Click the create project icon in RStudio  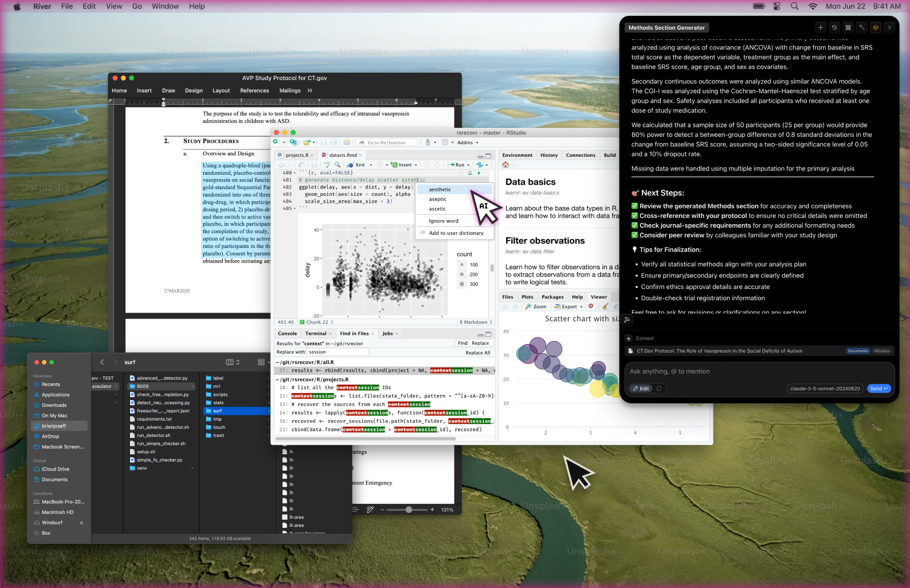coord(293,142)
